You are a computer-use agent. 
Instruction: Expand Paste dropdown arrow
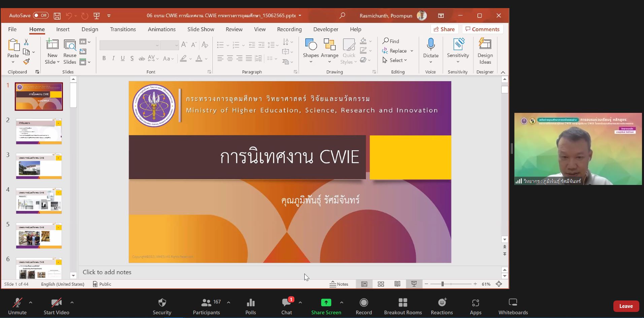tap(13, 62)
